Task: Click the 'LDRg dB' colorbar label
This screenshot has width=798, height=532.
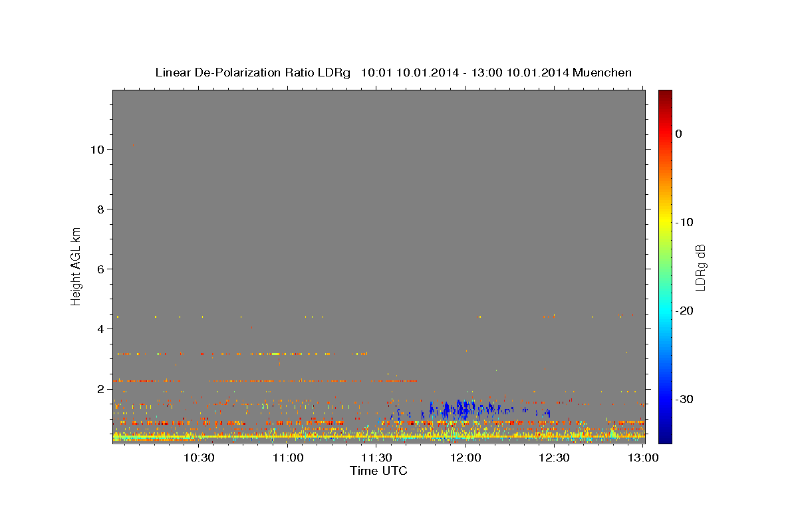Action: pyautogui.click(x=700, y=267)
